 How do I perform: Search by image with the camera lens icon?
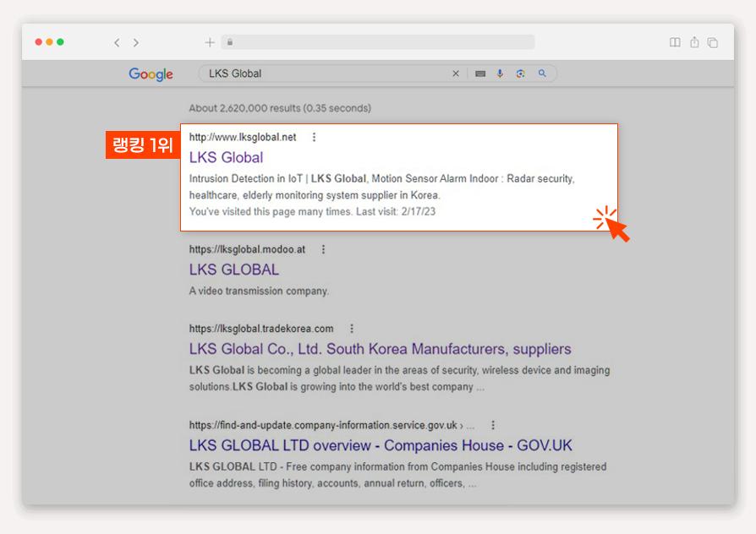point(520,74)
